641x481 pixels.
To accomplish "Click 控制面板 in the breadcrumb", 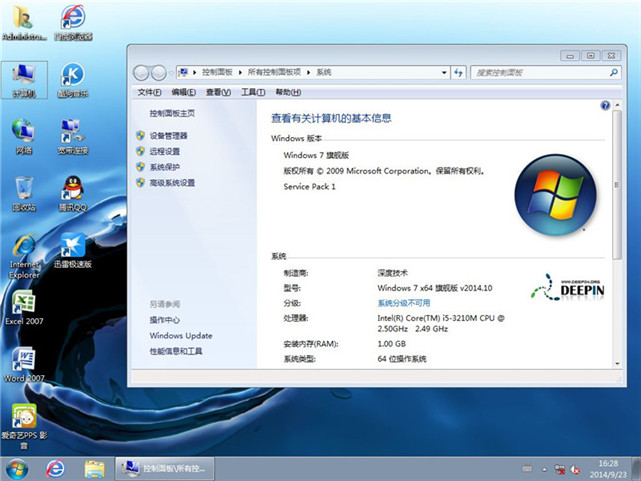I will point(217,72).
